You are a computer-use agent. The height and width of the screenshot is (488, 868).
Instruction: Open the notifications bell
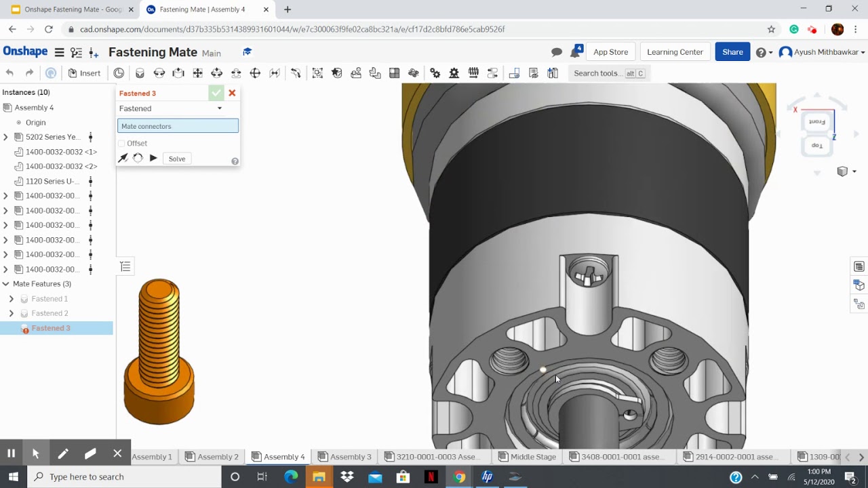click(x=576, y=52)
